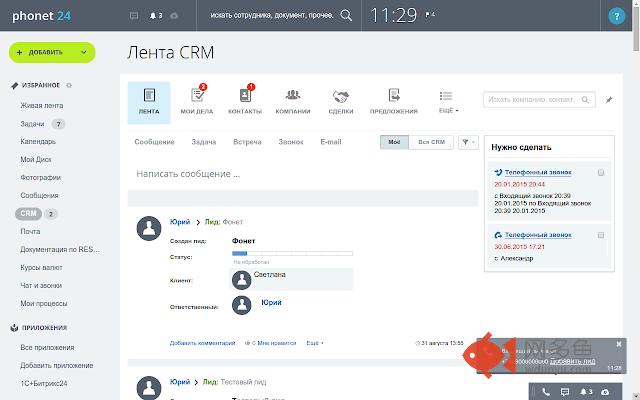Click the pin icon beside CRM search

(609, 100)
